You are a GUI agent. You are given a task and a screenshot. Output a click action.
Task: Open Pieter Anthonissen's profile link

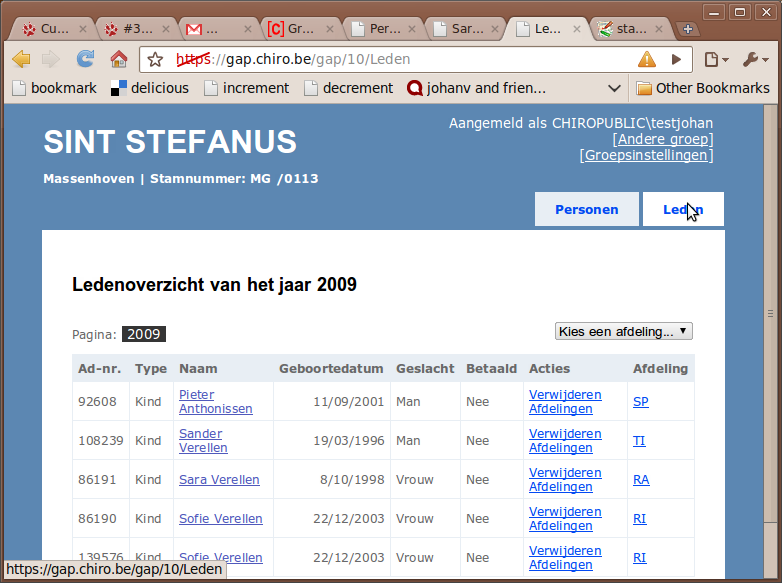click(x=215, y=401)
